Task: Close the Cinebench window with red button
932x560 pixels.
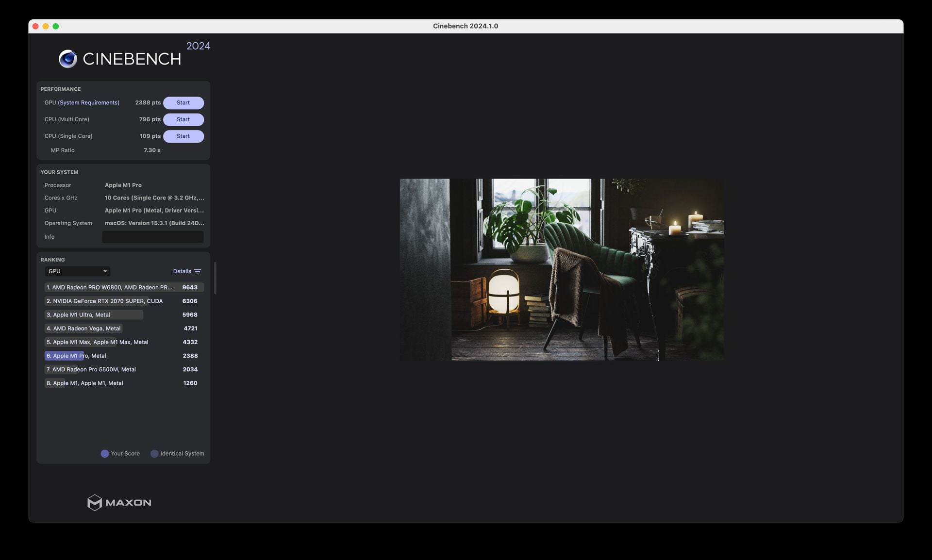Action: click(35, 26)
